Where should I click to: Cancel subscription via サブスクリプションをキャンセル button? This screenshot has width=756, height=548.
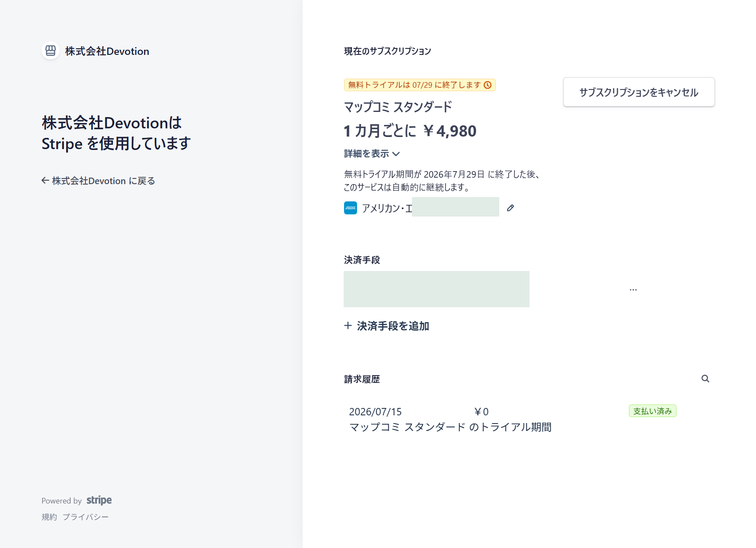tap(639, 92)
